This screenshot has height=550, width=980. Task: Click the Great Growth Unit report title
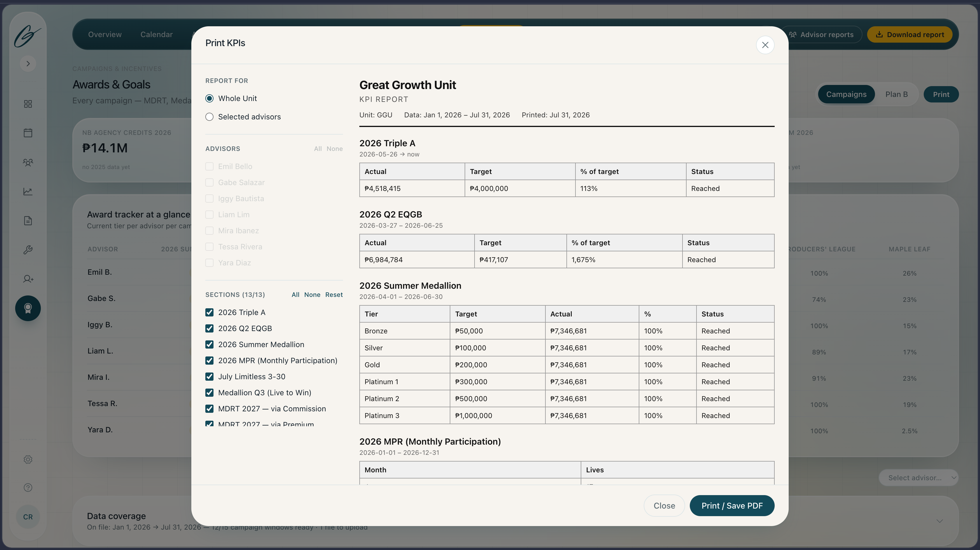pos(407,85)
